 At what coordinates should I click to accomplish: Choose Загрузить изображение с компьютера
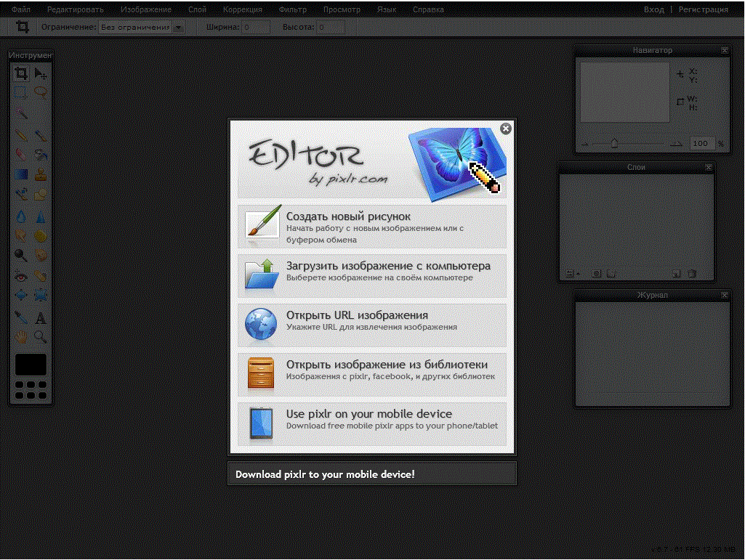tap(372, 276)
